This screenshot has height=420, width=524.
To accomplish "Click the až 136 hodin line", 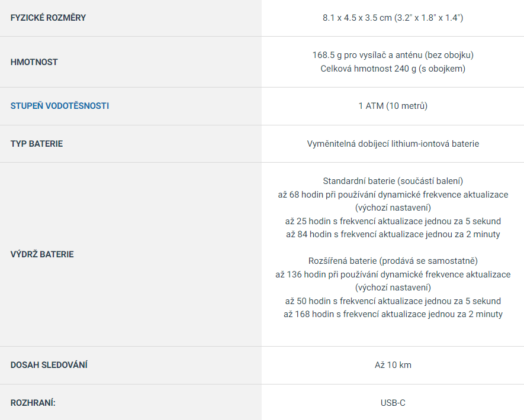I will point(393,274).
